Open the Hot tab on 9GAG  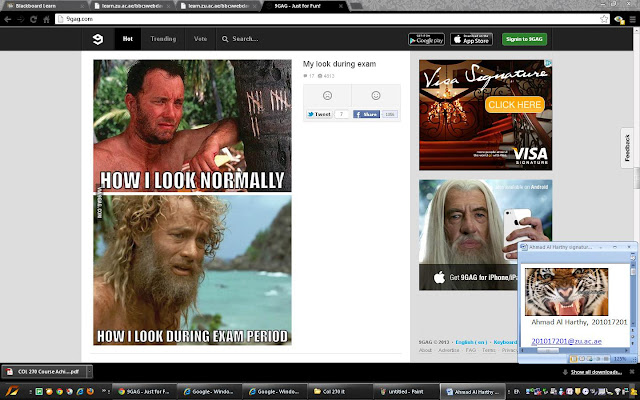click(128, 39)
